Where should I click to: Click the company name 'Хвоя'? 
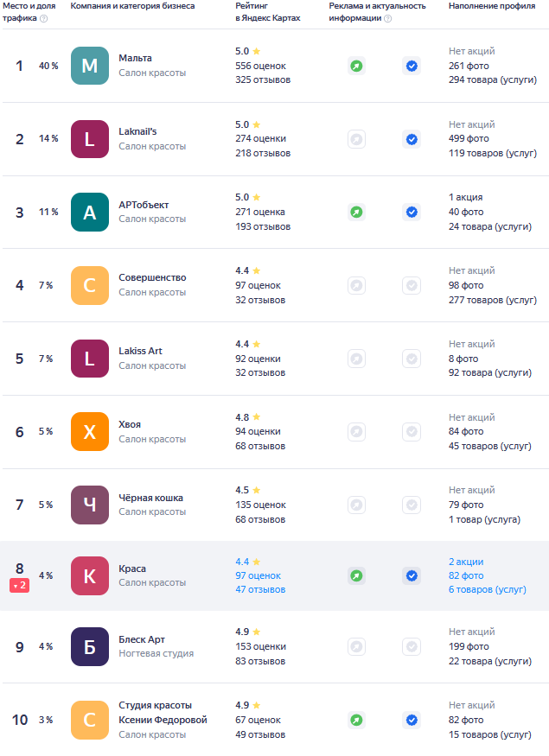click(130, 424)
